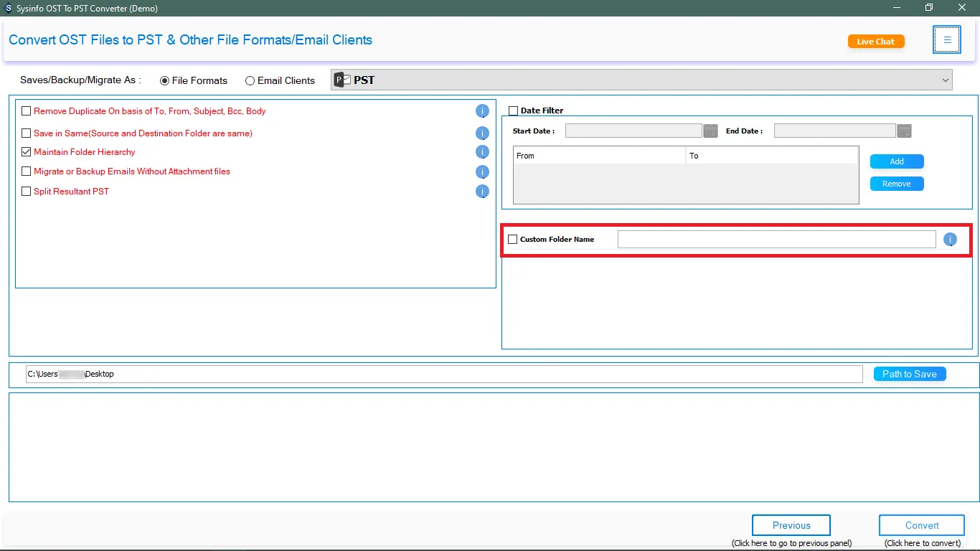980x551 pixels.
Task: Click Add to add date range
Action: (x=897, y=161)
